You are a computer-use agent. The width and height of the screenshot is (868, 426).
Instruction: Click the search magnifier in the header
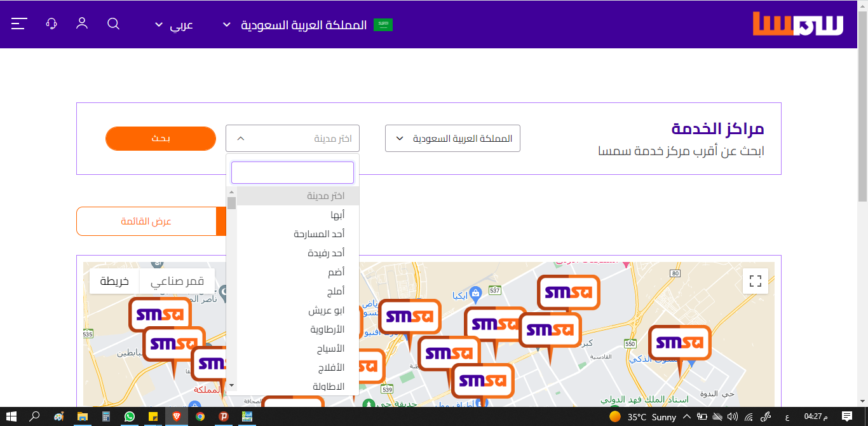pyautogui.click(x=113, y=24)
